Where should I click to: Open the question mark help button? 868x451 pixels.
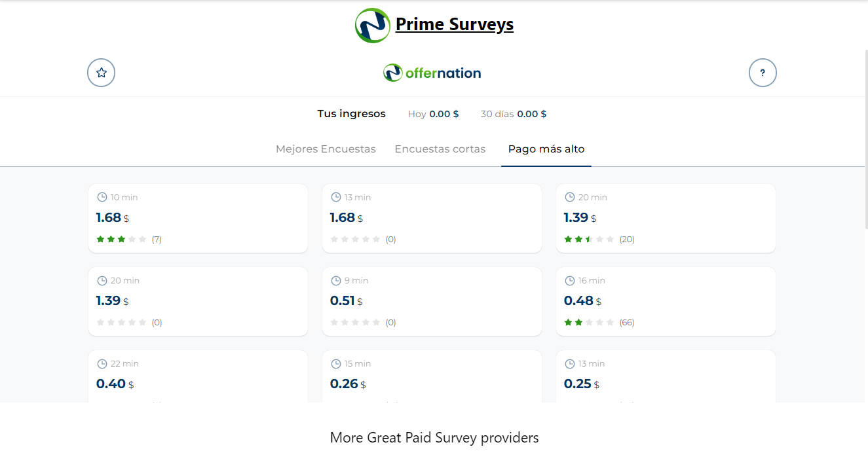tap(763, 73)
